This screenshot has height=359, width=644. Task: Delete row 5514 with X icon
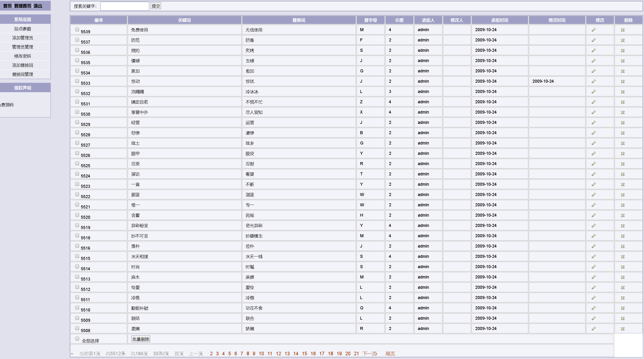pos(622,267)
